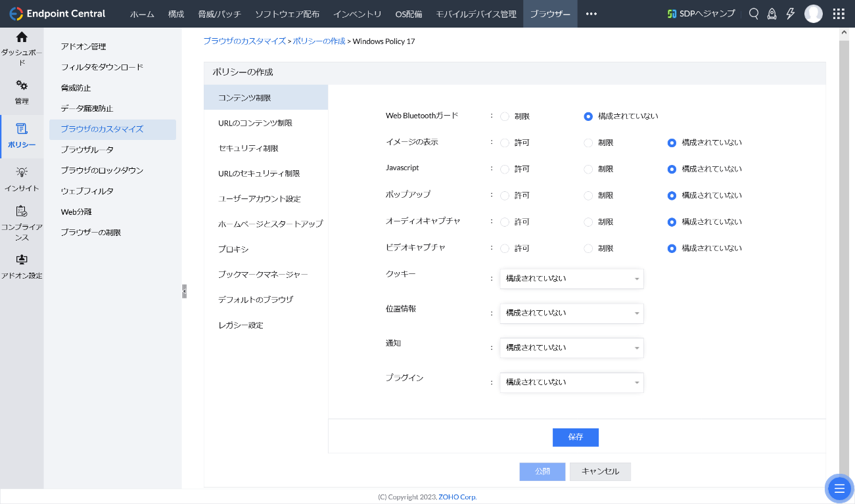Open the 通知 dropdown list
Screen dimensions: 855x504
pos(571,348)
